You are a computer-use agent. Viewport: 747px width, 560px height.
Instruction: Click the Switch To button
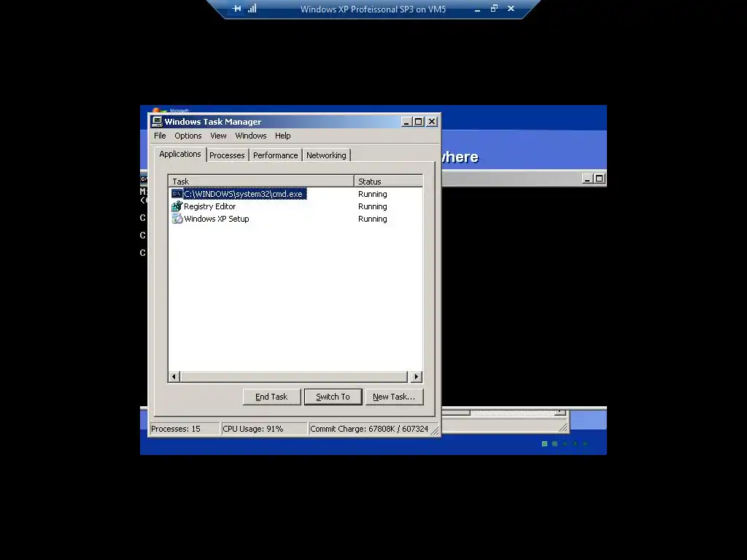tap(333, 397)
